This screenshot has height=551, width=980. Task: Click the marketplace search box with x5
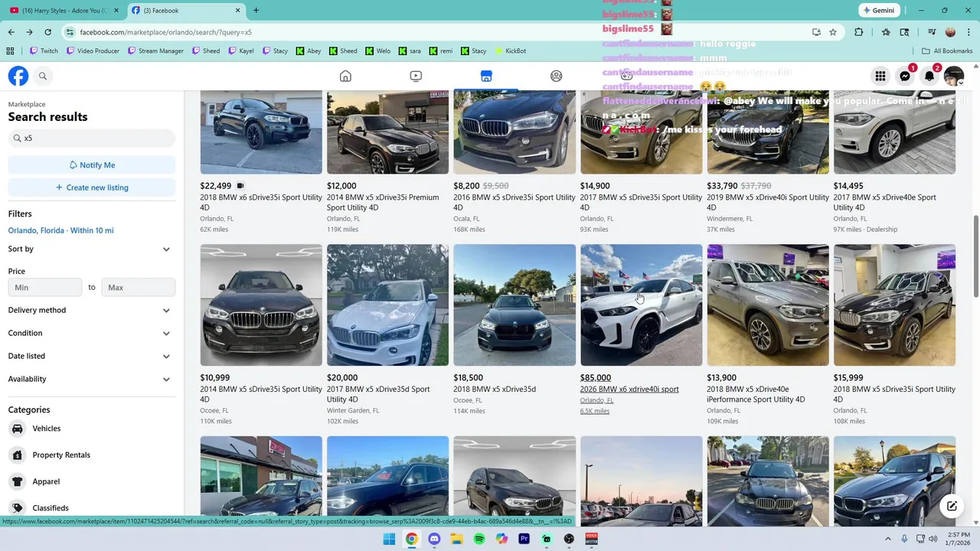click(92, 139)
